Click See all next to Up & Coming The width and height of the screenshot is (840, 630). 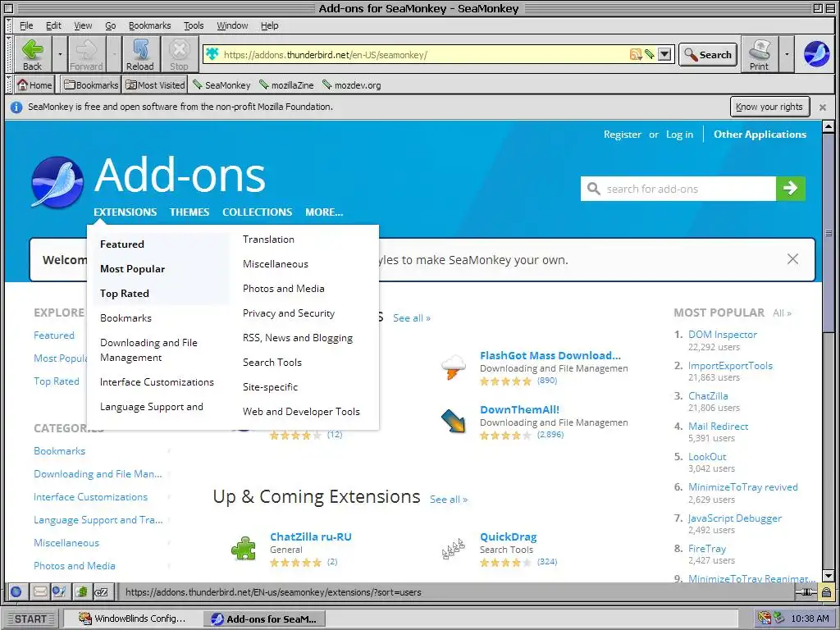[449, 500]
